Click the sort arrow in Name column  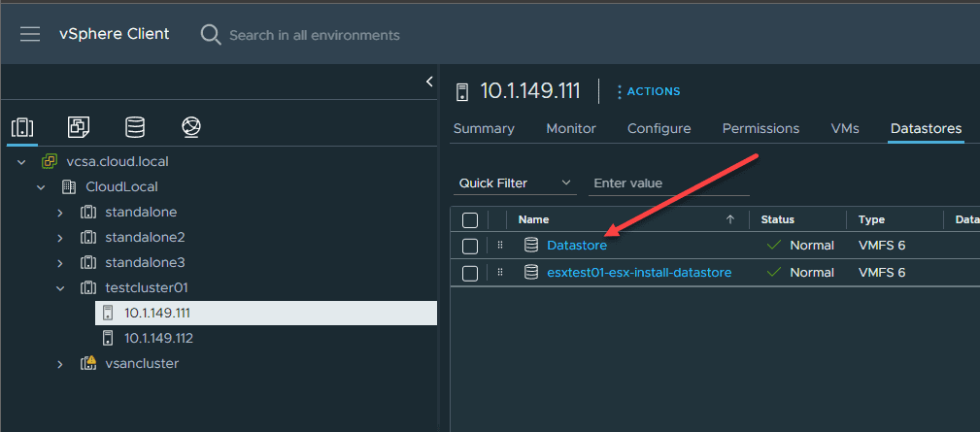click(730, 219)
